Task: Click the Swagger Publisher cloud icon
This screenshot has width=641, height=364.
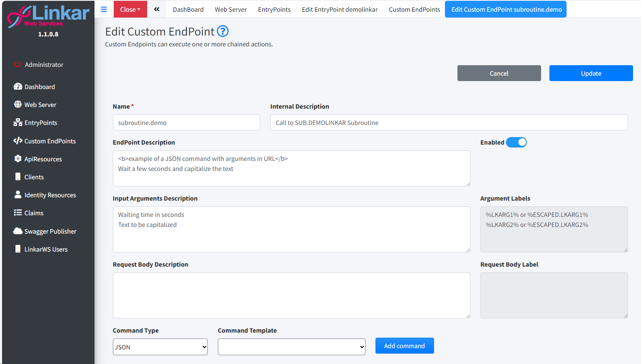Action: (x=18, y=231)
